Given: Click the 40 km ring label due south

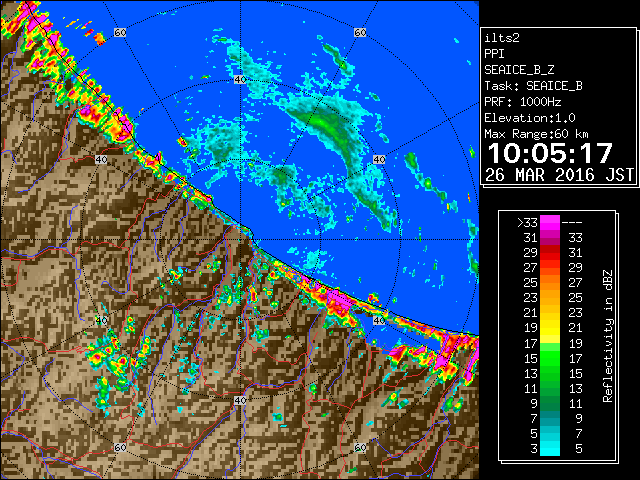Looking at the screenshot, I should [240, 400].
